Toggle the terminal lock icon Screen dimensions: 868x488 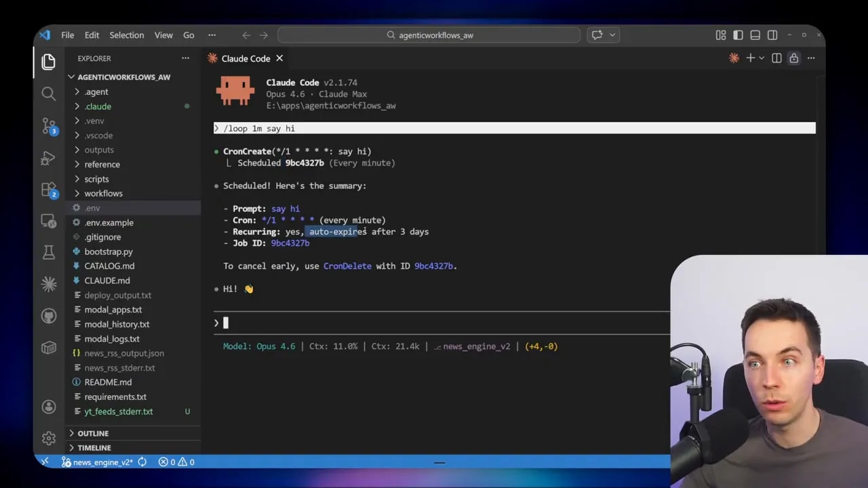point(793,58)
